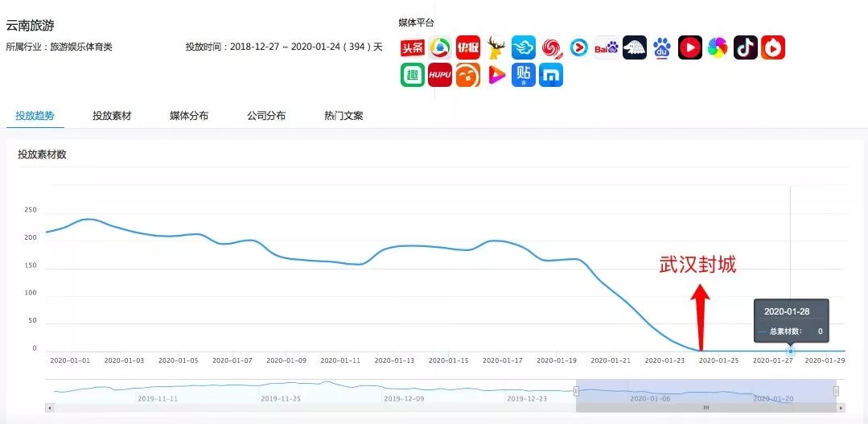Click the 2020-01-28 data point on chart
868x424 pixels.
coord(791,351)
